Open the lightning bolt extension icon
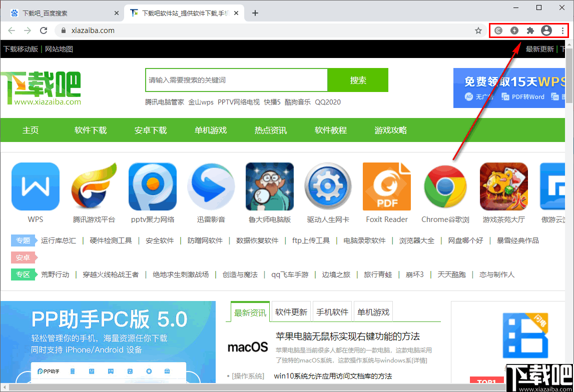574x392 pixels. pyautogui.click(x=514, y=30)
